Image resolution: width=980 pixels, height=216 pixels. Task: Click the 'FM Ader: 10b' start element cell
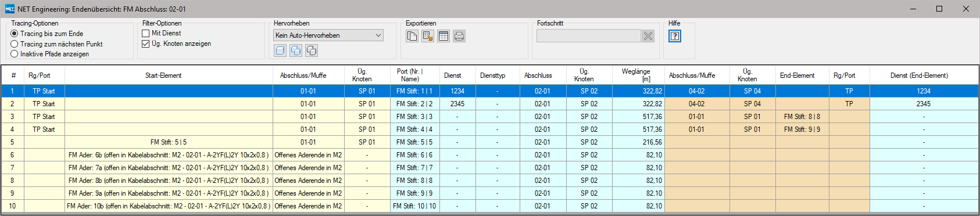169,206
